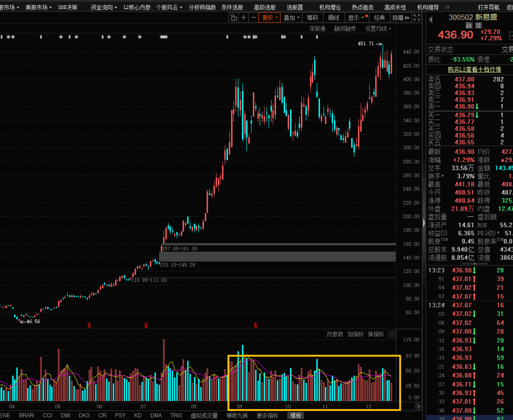Zoom out chart with minus icon
The image size is (513, 420).
(x=253, y=18)
